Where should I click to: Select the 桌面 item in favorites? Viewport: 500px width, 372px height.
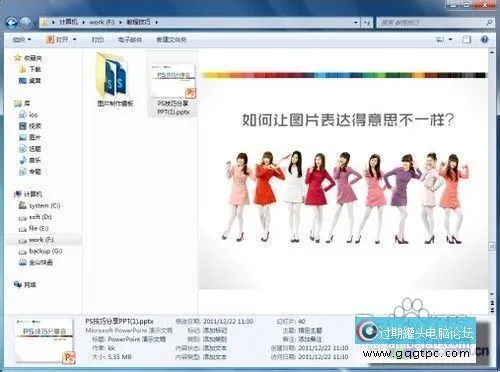tap(30, 81)
